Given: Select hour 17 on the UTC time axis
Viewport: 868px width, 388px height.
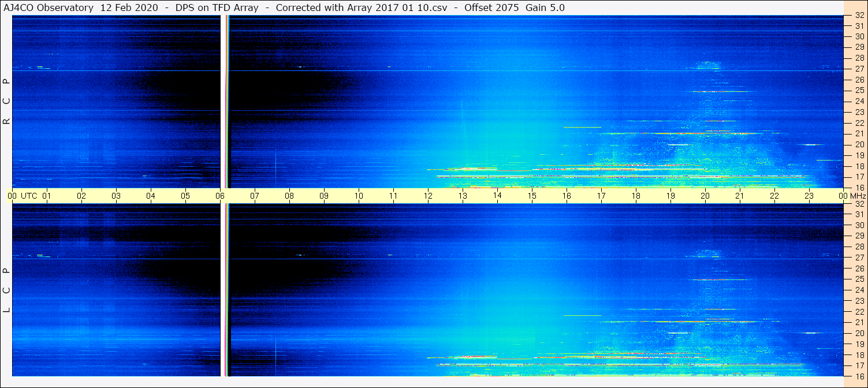Looking at the screenshot, I should 601,196.
